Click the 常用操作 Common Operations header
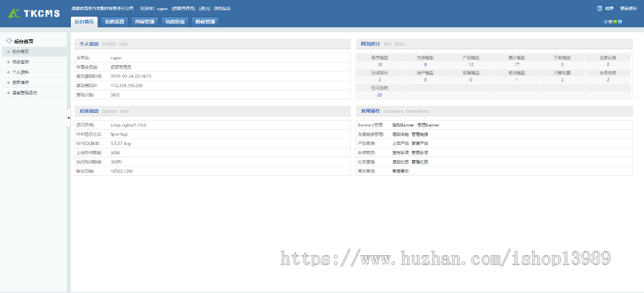The height and width of the screenshot is (293, 644). pos(494,111)
